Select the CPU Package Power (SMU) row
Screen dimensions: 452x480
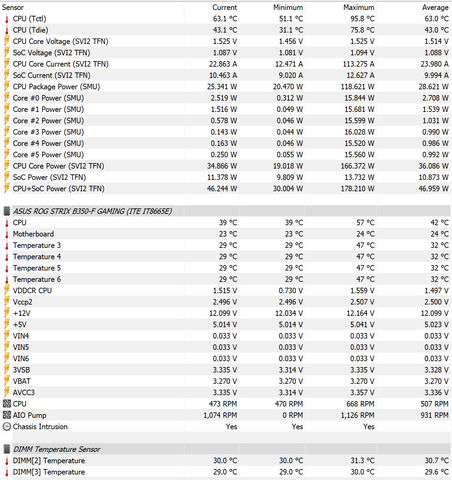(x=226, y=87)
